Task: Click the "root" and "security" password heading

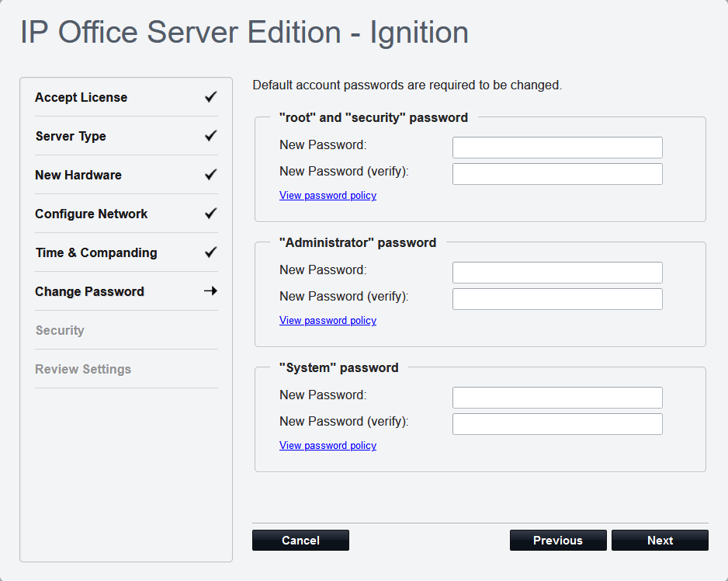Action: click(374, 117)
